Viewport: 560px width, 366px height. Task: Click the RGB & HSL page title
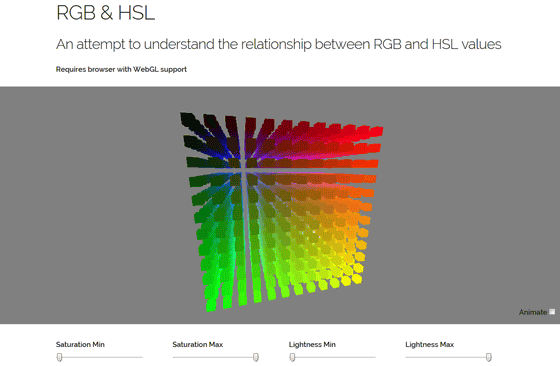tap(105, 13)
